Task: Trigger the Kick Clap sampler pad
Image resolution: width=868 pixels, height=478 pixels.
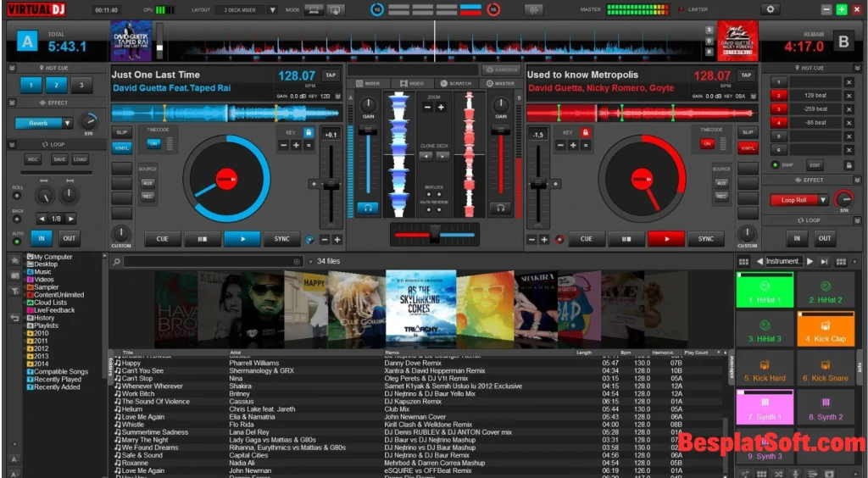Action: pos(826,329)
